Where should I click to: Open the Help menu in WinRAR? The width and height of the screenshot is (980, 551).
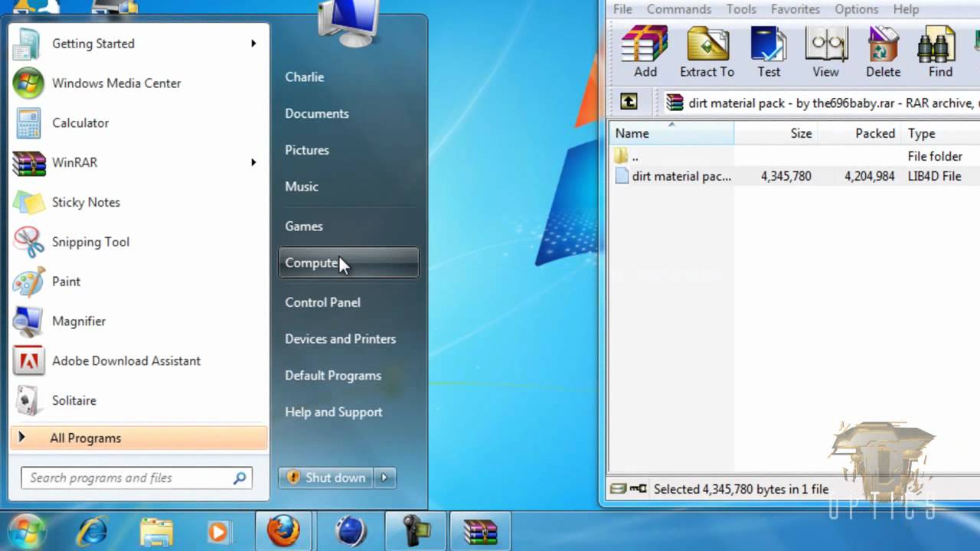[906, 9]
